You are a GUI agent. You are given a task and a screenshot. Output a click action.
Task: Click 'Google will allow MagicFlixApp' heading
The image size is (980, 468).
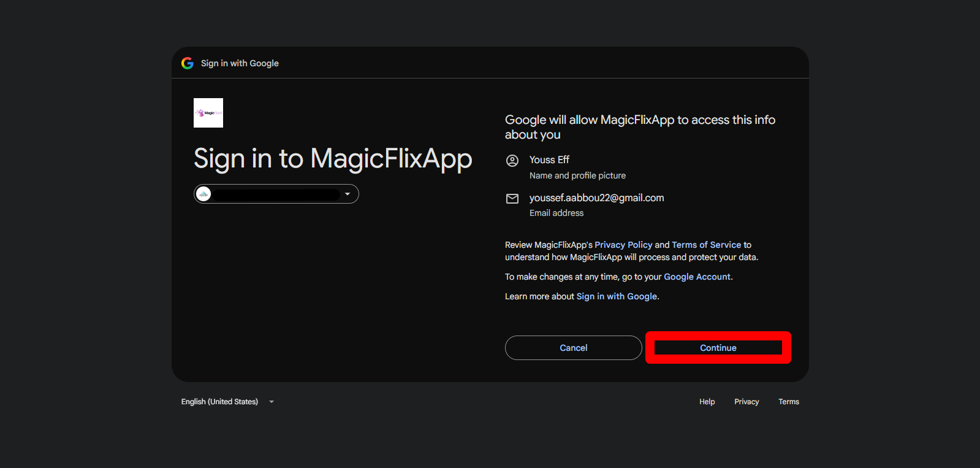pos(640,127)
